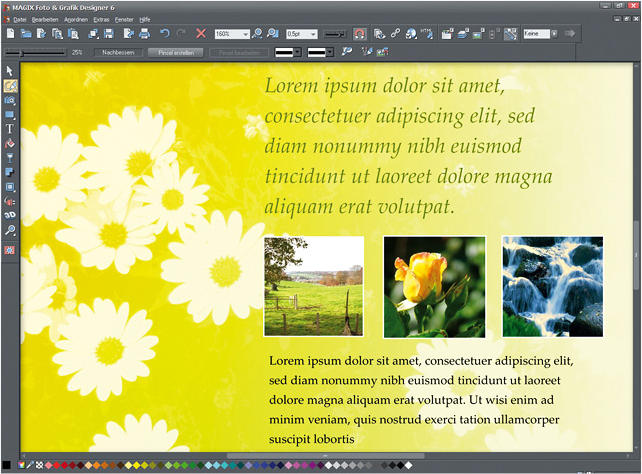Select the Rectangle shape tool
Viewport: 642px width, 474px height.
[10, 115]
